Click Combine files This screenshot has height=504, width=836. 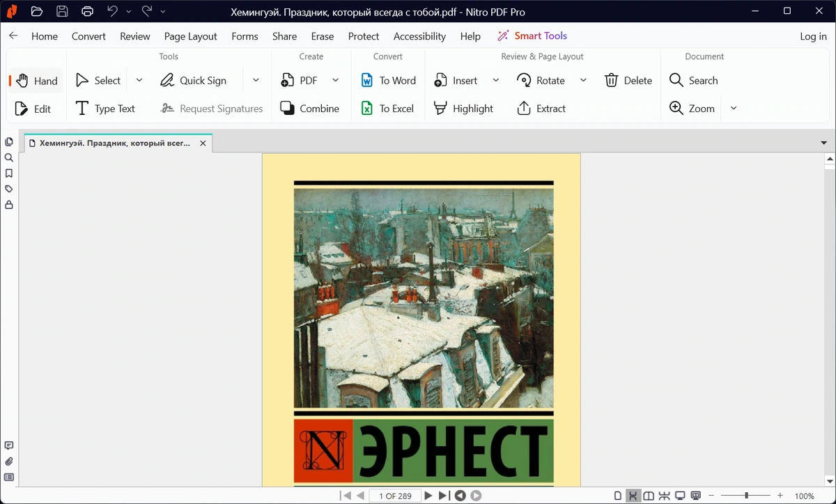pyautogui.click(x=309, y=109)
